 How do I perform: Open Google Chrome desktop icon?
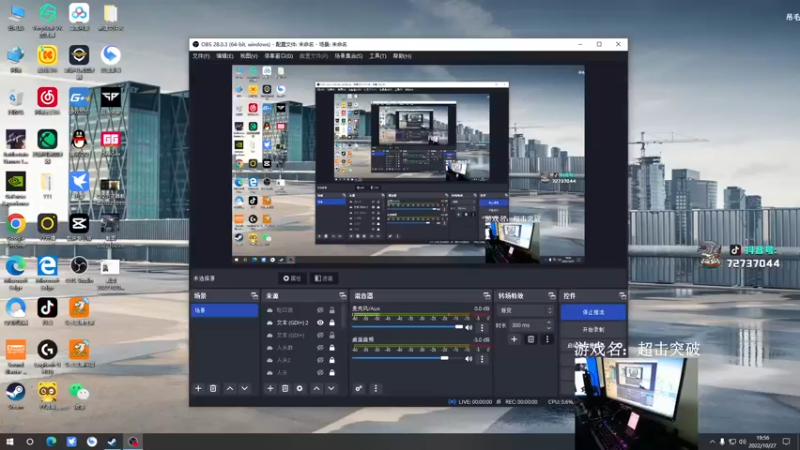tap(16, 228)
